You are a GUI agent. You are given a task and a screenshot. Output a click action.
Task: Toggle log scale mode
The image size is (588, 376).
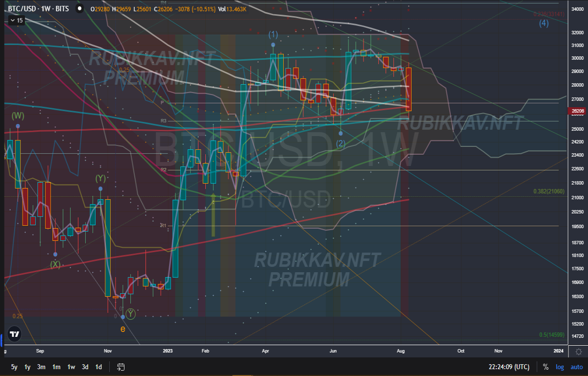pos(560,367)
